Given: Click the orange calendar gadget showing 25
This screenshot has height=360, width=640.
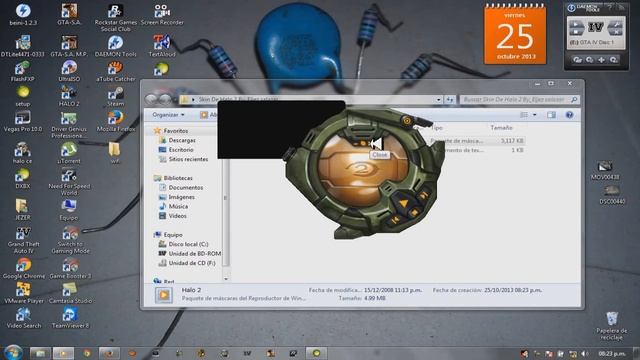Looking at the screenshot, I should pyautogui.click(x=515, y=34).
